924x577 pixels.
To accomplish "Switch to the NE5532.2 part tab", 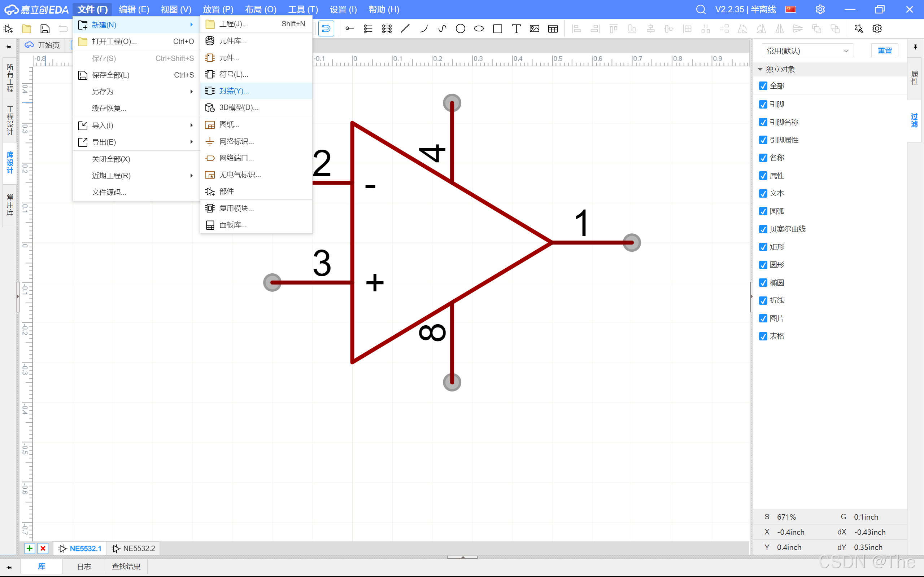I will (x=134, y=549).
